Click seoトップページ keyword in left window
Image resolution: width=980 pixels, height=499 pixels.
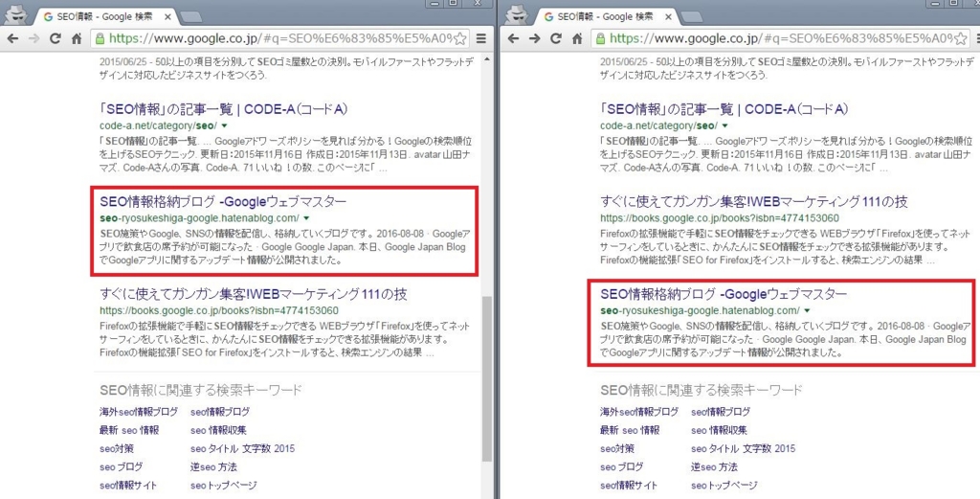(223, 486)
